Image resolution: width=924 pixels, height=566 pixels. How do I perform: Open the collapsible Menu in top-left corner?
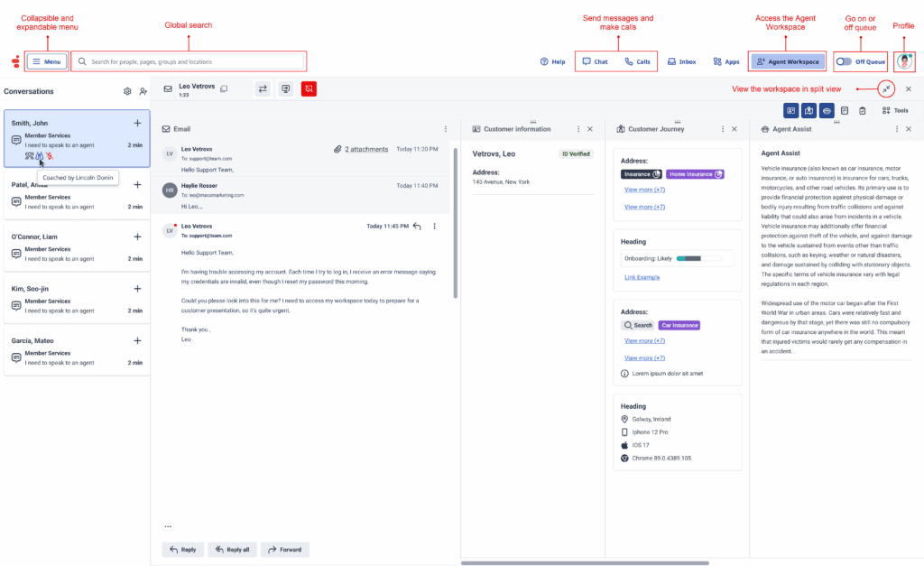tap(46, 61)
